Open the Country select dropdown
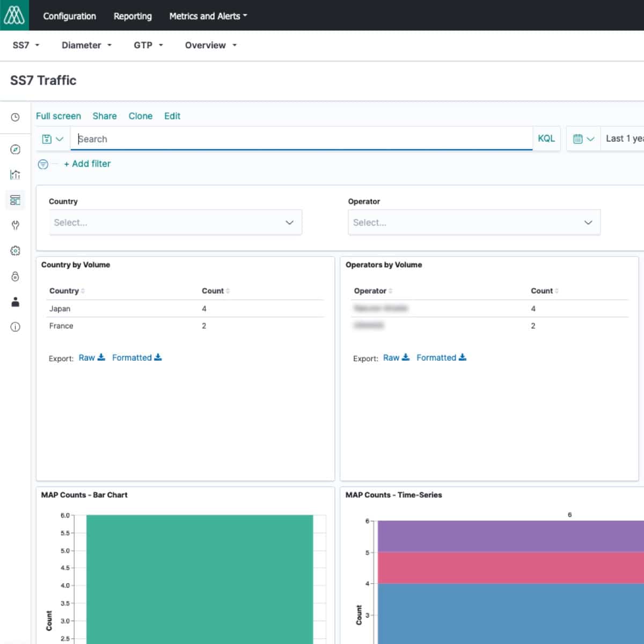644x644 pixels. [175, 222]
